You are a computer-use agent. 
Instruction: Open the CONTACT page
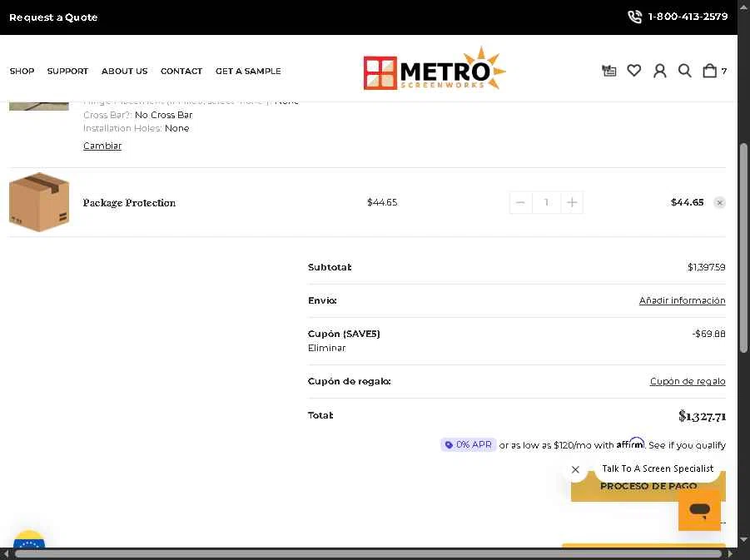click(181, 71)
